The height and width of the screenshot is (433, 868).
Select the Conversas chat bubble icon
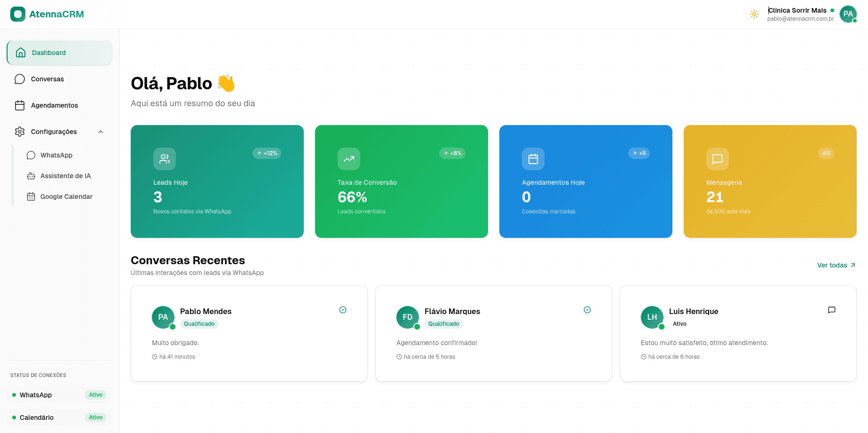pos(20,79)
